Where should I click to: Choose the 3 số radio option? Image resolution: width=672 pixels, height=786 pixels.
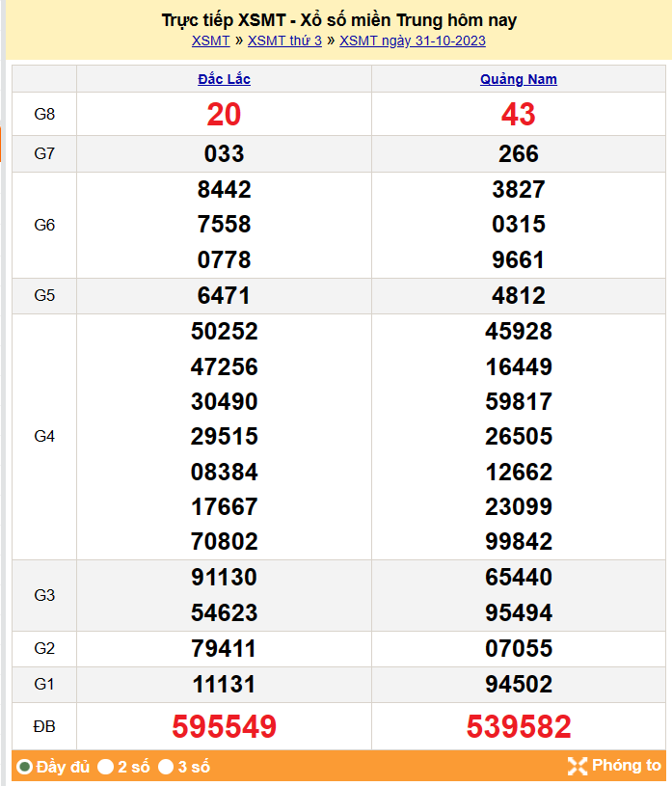point(166,768)
